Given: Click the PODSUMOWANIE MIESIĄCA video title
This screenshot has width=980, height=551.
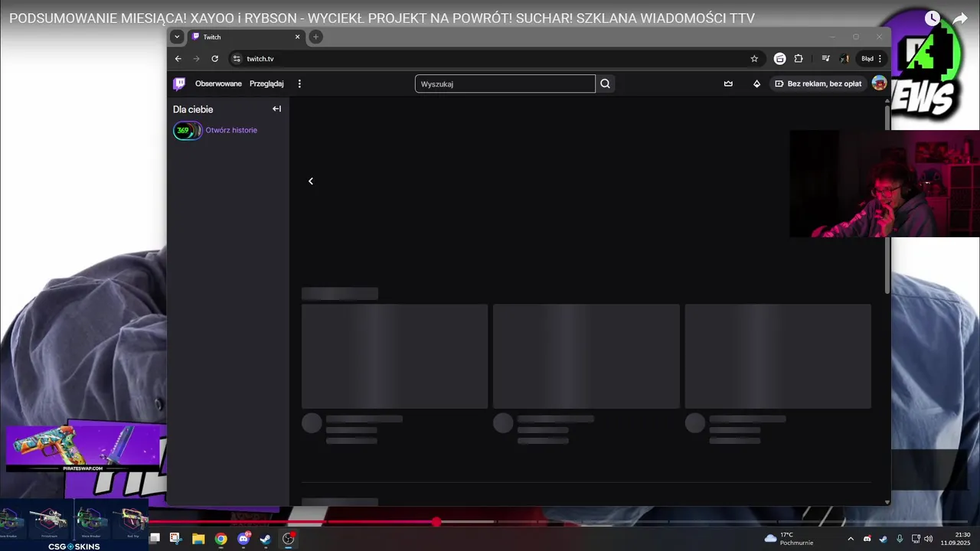Looking at the screenshot, I should click(382, 18).
